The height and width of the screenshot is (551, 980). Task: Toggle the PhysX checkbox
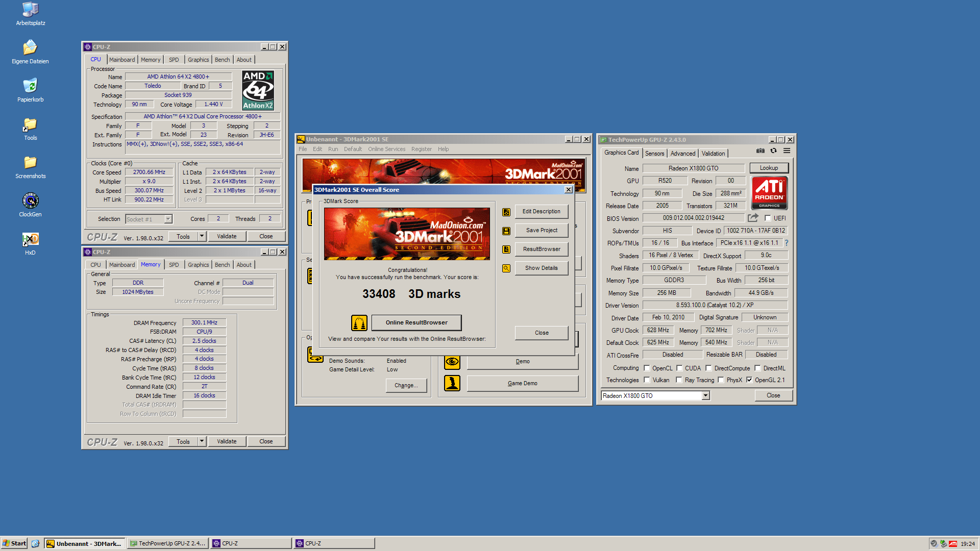coord(721,380)
